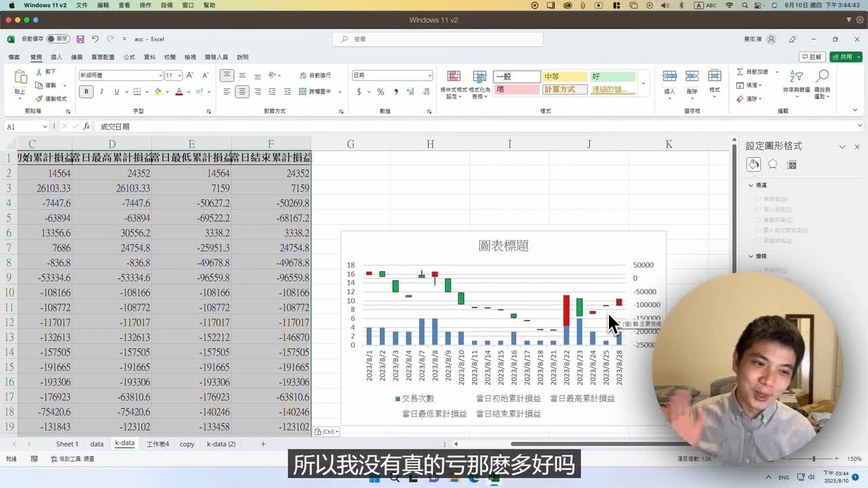Image resolution: width=868 pixels, height=488 pixels.
Task: Click the Format Painter brush icon
Action: pos(39,99)
